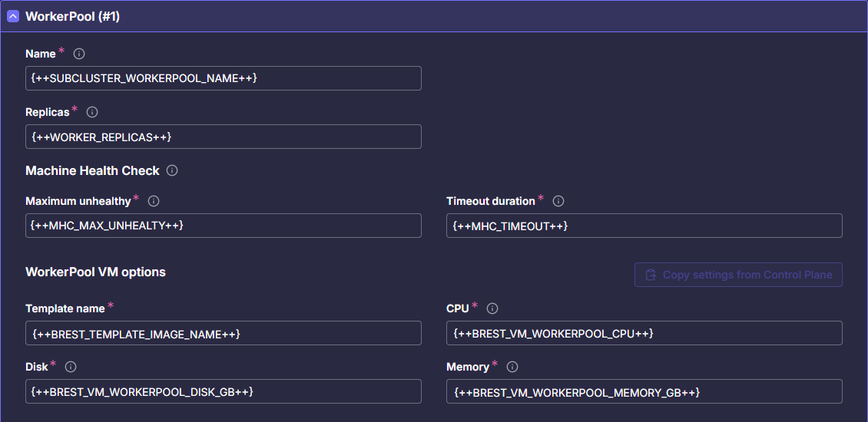Click the CPU info icon

click(492, 308)
